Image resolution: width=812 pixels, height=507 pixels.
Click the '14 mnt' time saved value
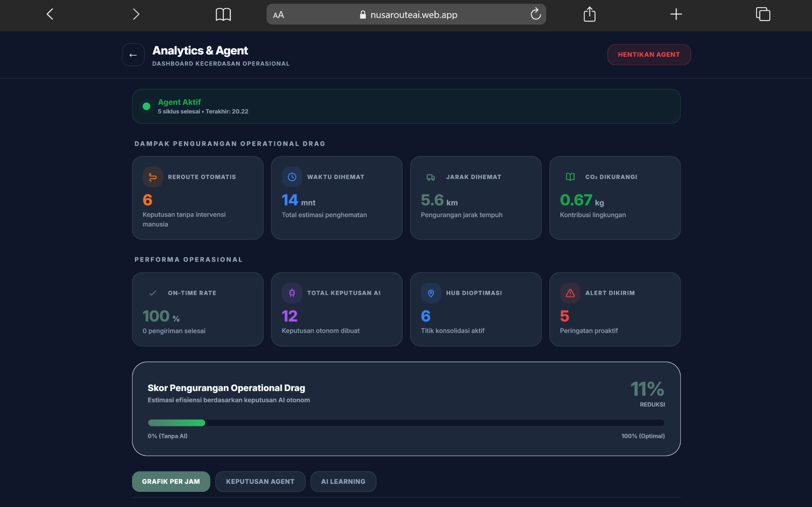coord(298,201)
